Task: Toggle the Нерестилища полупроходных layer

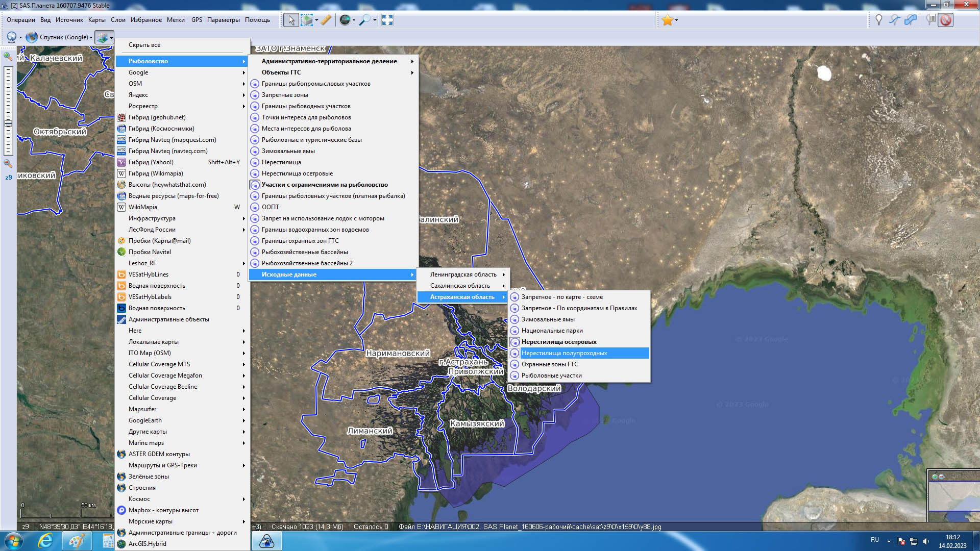Action: point(564,353)
